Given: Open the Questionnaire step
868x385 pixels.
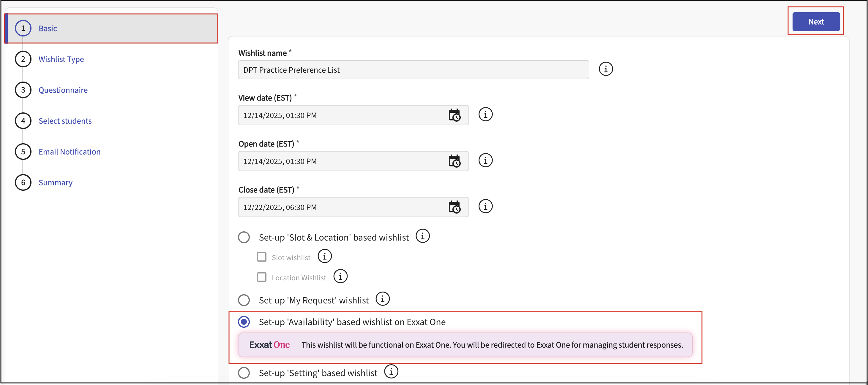Looking at the screenshot, I should point(63,90).
